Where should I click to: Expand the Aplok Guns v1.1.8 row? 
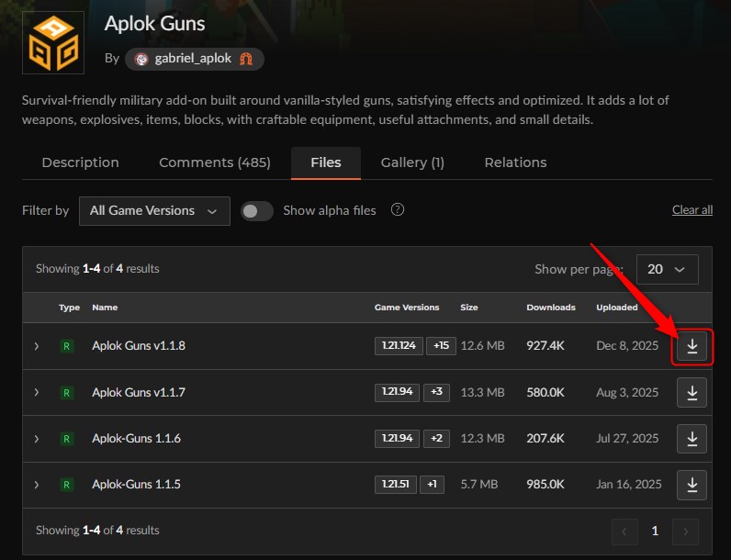tap(37, 346)
